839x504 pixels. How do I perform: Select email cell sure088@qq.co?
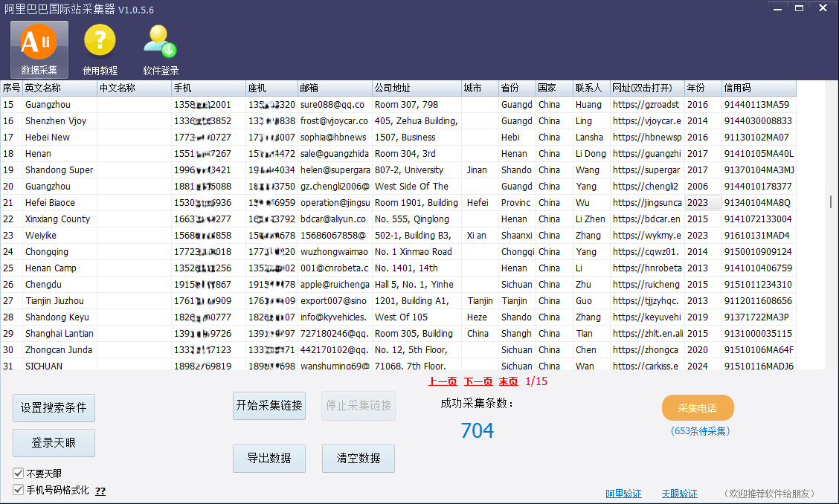point(335,104)
